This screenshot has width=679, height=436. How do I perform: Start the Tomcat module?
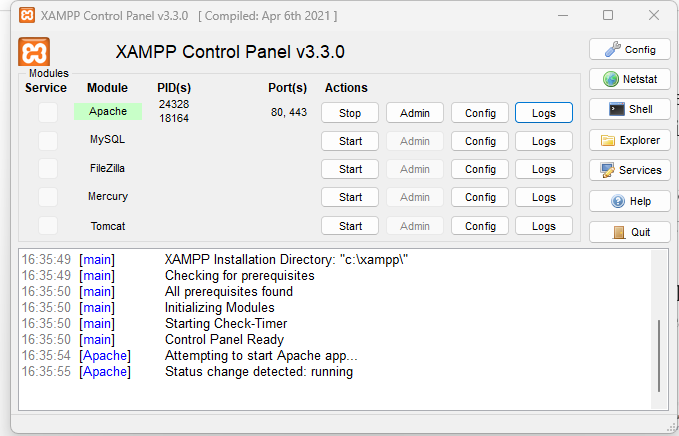(350, 226)
